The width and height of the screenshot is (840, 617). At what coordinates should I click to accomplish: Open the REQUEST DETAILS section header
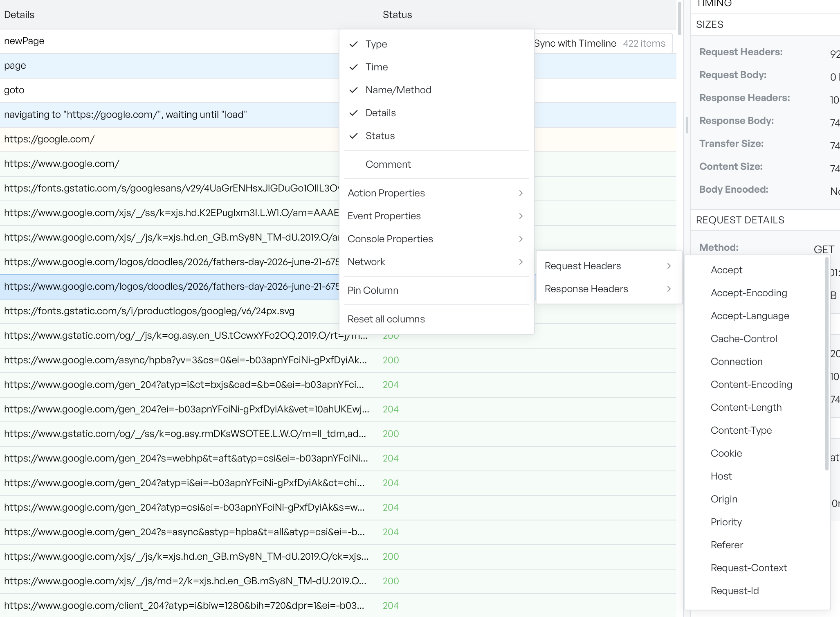tap(765, 220)
